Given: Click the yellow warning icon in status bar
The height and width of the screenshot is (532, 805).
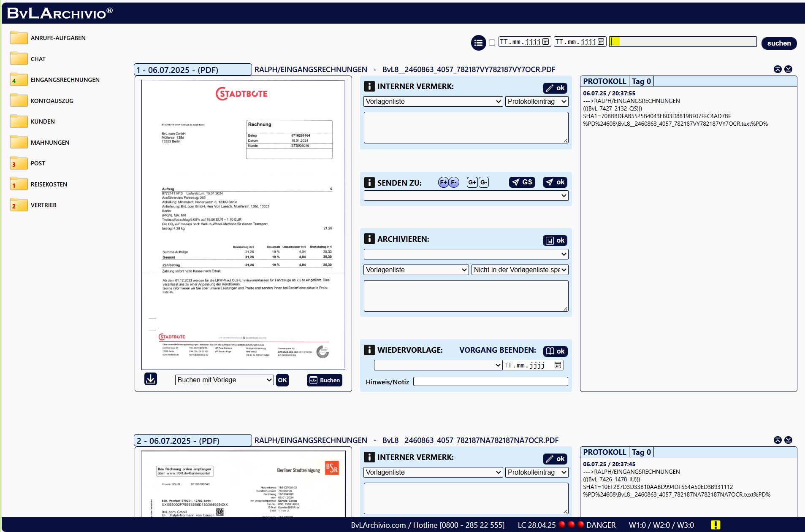Looking at the screenshot, I should coord(715,525).
